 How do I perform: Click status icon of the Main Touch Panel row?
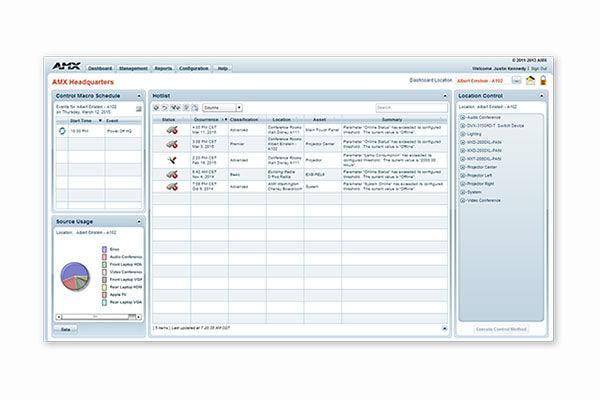click(172, 130)
